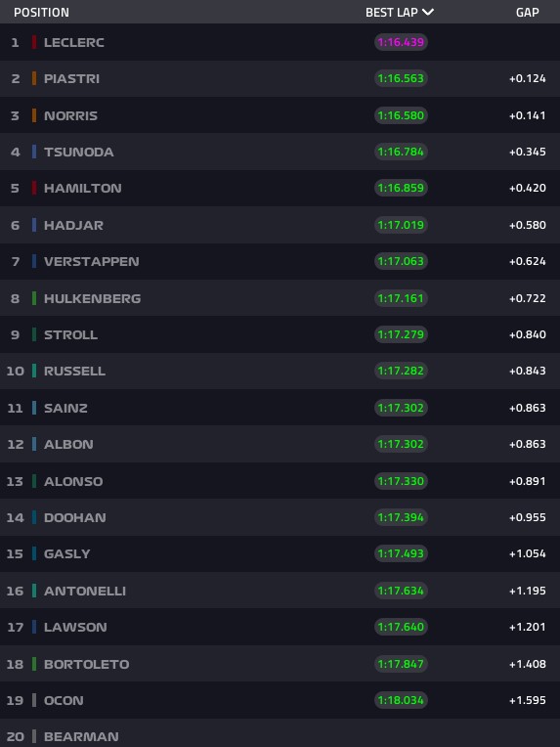
Task: Click the dark green bar beside ALONSO
Action: tap(34, 481)
